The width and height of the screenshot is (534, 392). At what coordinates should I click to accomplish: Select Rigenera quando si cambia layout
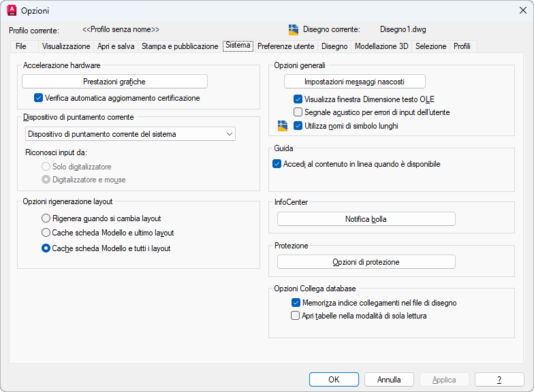[46, 218]
